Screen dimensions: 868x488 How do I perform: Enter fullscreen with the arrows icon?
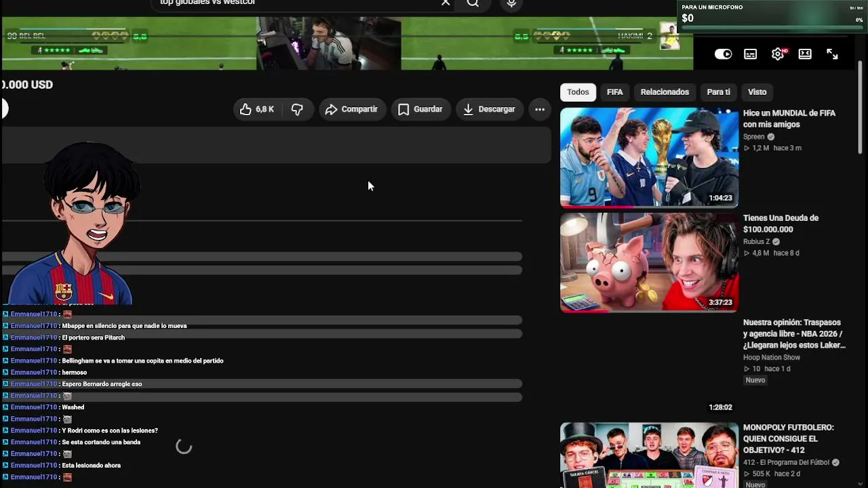[x=832, y=54]
